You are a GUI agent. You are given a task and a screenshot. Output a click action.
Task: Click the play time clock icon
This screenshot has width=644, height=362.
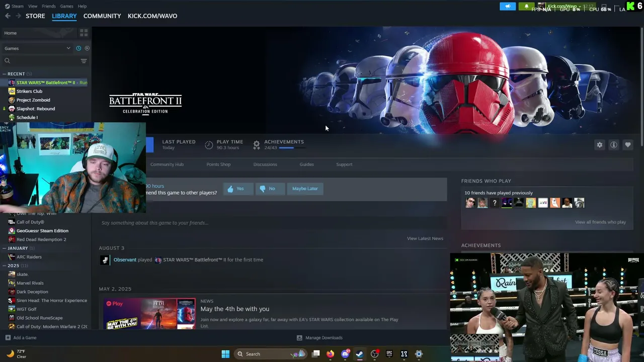209,145
